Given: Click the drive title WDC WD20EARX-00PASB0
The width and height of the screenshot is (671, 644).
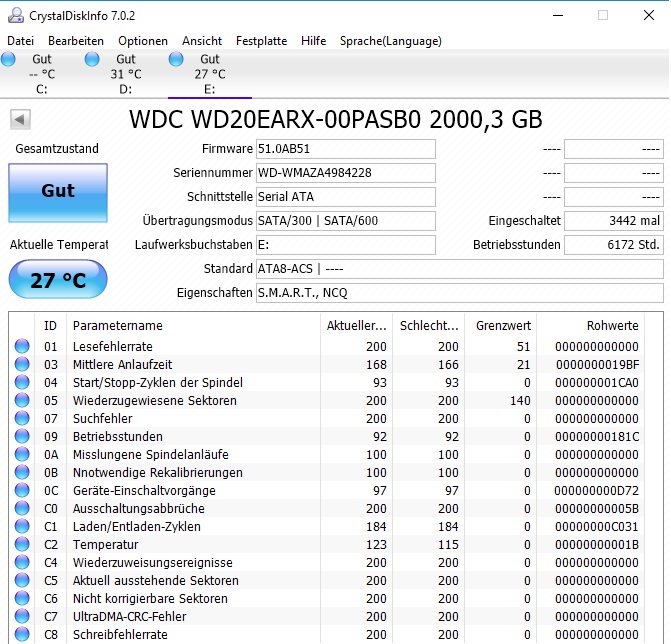Looking at the screenshot, I should point(275,119).
